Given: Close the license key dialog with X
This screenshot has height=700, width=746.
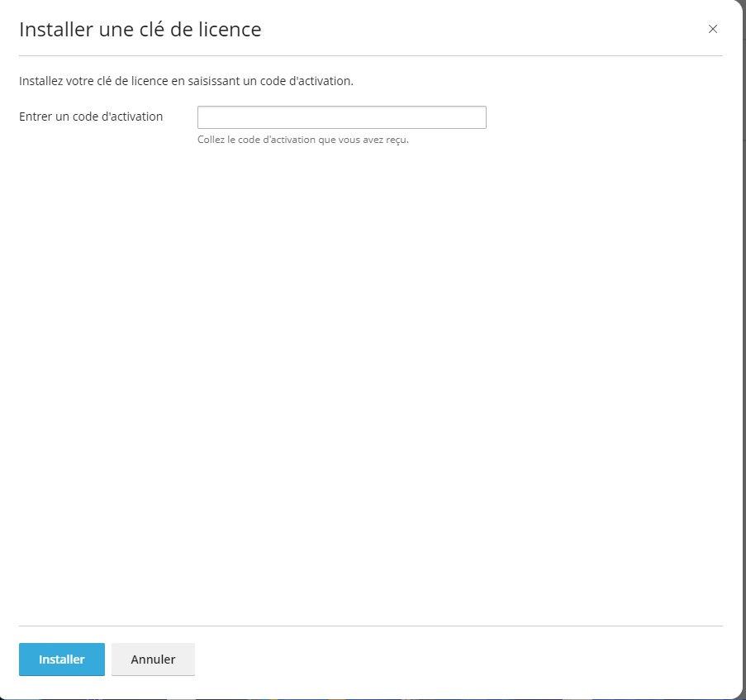Looking at the screenshot, I should 713,29.
